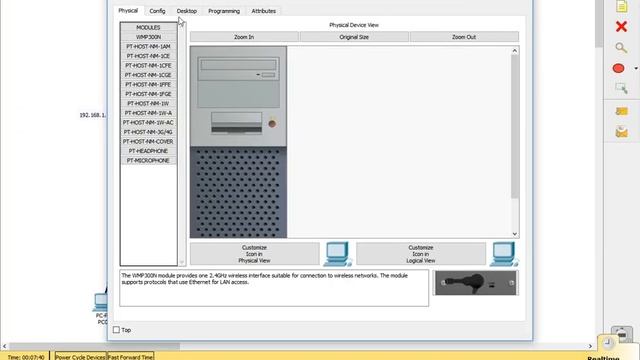The image size is (640, 360).
Task: Click Fast Forward Time button
Action: [x=130, y=357]
